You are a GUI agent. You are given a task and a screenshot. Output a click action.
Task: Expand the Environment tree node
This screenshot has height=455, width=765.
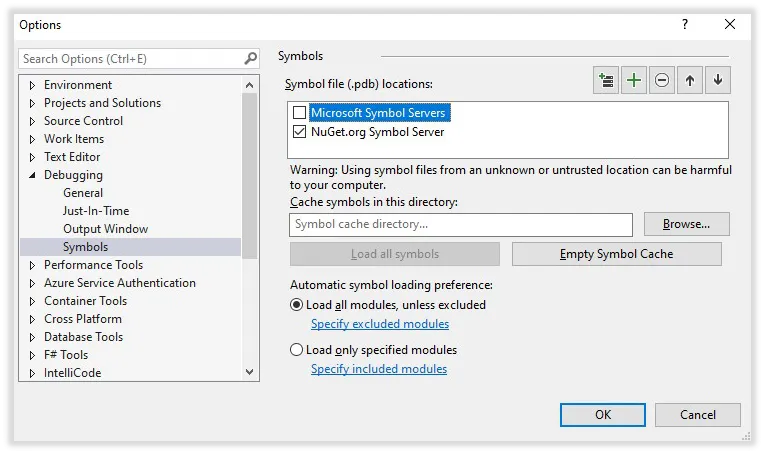click(x=32, y=85)
